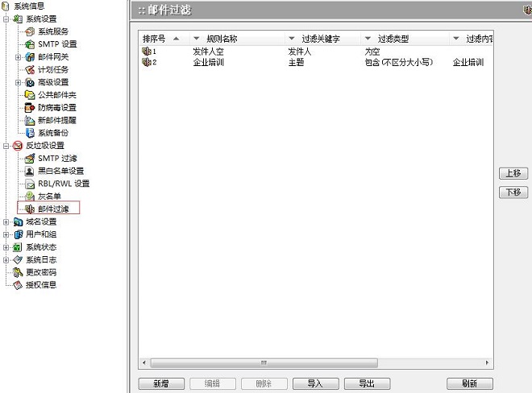Click the 系统日志 icon
The image size is (532, 393).
18,260
